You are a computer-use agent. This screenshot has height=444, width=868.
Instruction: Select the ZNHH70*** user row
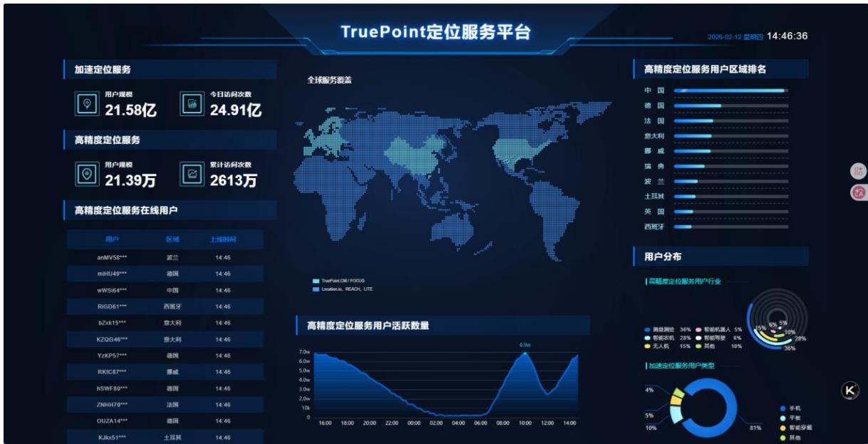pos(165,405)
